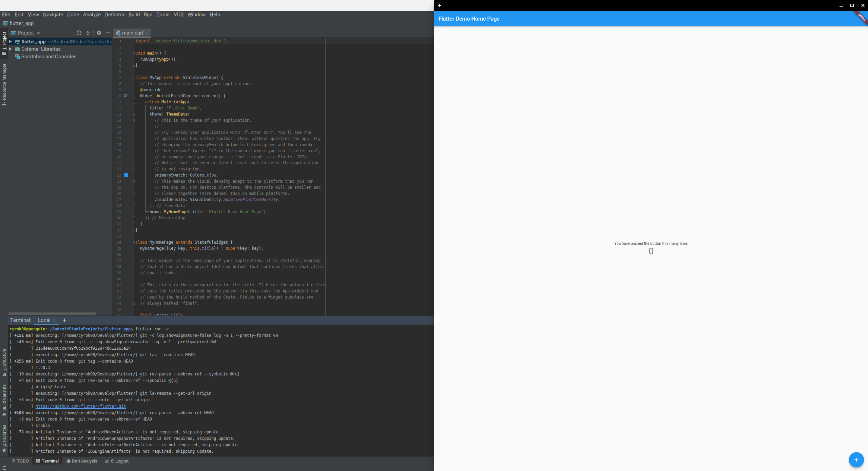Expand External Libraries node
The image size is (868, 471).
[11, 49]
